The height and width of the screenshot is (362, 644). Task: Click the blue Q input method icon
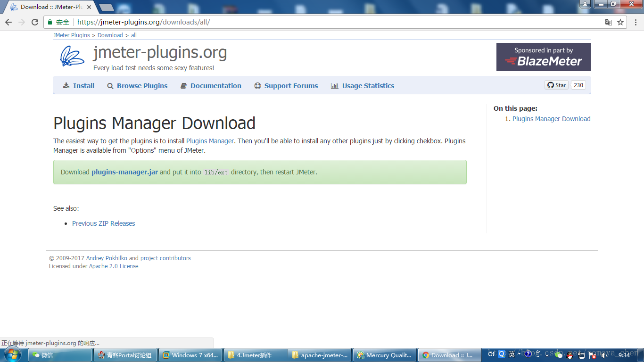[x=502, y=354]
